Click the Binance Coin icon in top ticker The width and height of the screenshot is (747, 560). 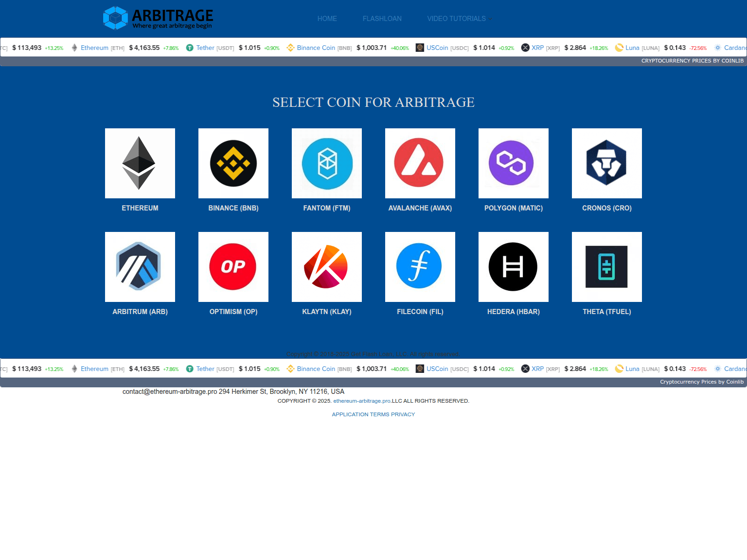pos(290,48)
